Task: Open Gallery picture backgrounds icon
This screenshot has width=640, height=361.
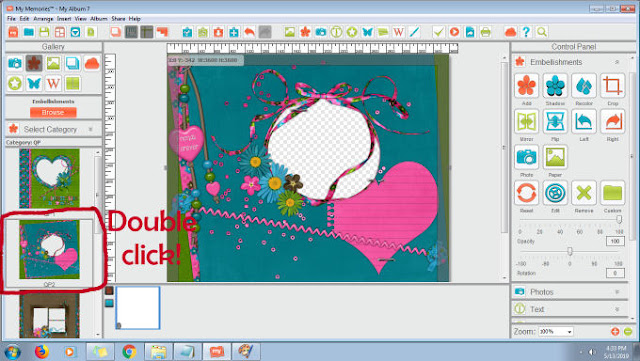Action: 53,63
